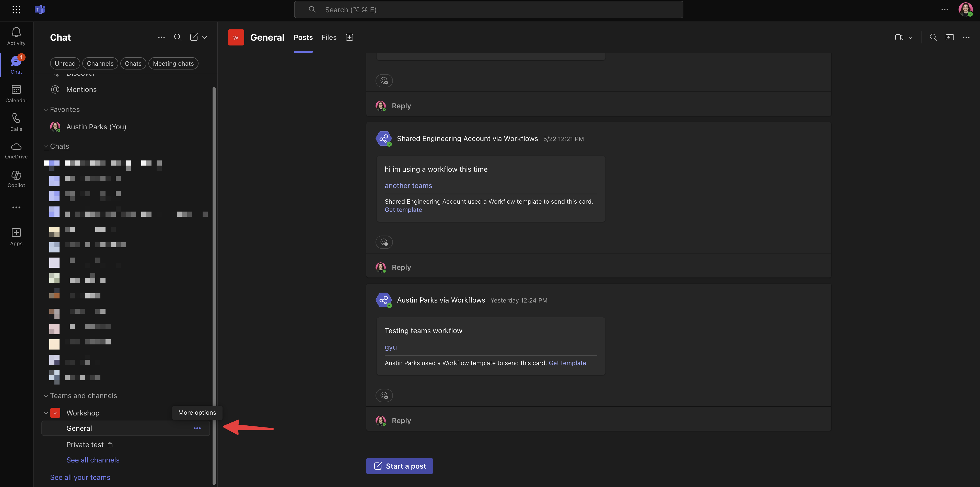The height and width of the screenshot is (487, 980).
Task: Click Get template in Austin Parks card
Action: coord(567,363)
